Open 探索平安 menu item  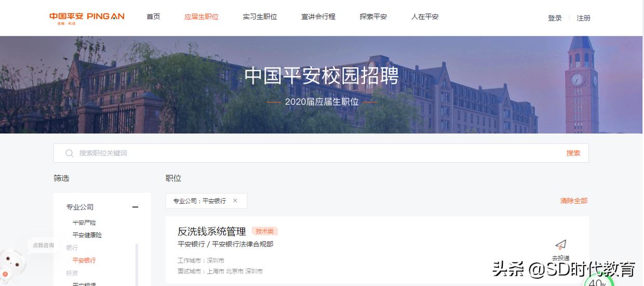[x=373, y=17]
